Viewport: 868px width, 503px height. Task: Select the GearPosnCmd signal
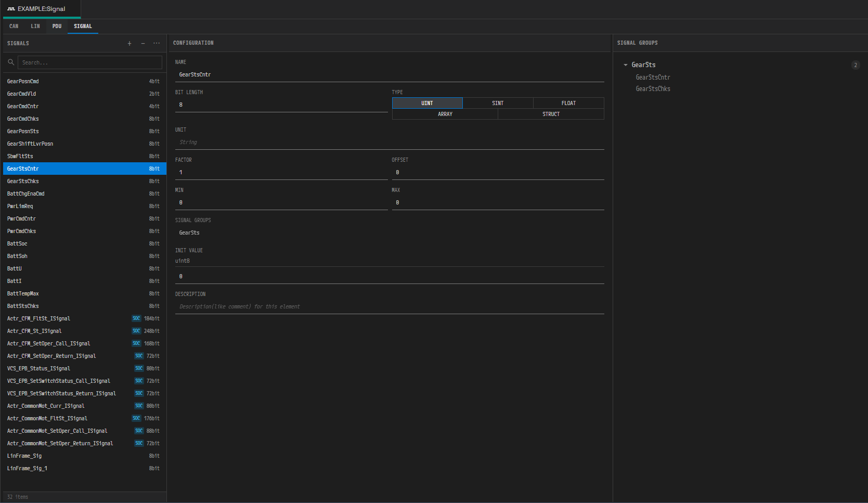pyautogui.click(x=85, y=81)
